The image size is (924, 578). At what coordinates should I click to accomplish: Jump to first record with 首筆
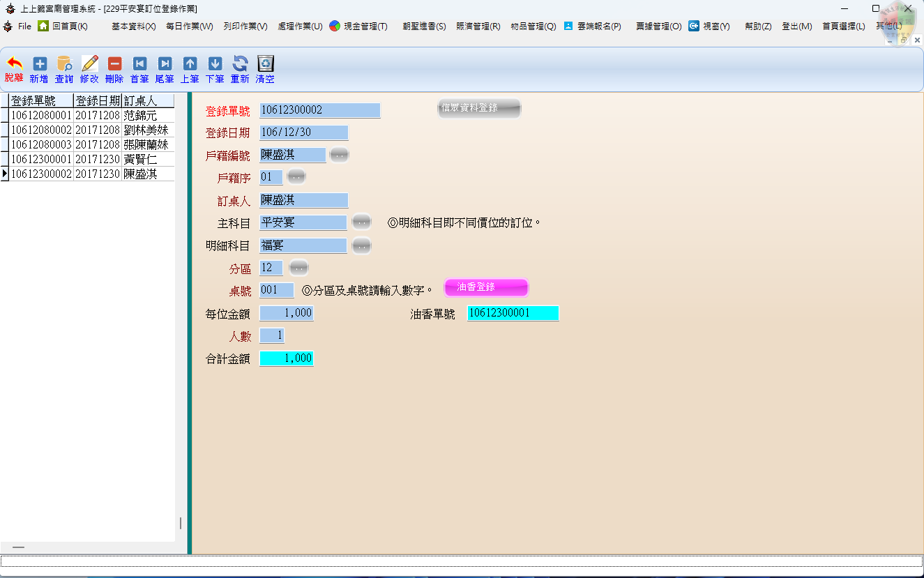pos(139,64)
